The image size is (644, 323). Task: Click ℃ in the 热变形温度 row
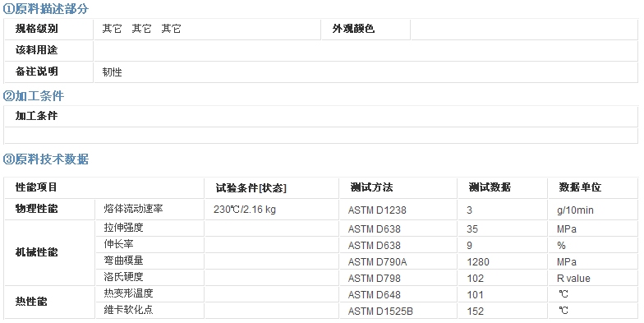pos(563,294)
